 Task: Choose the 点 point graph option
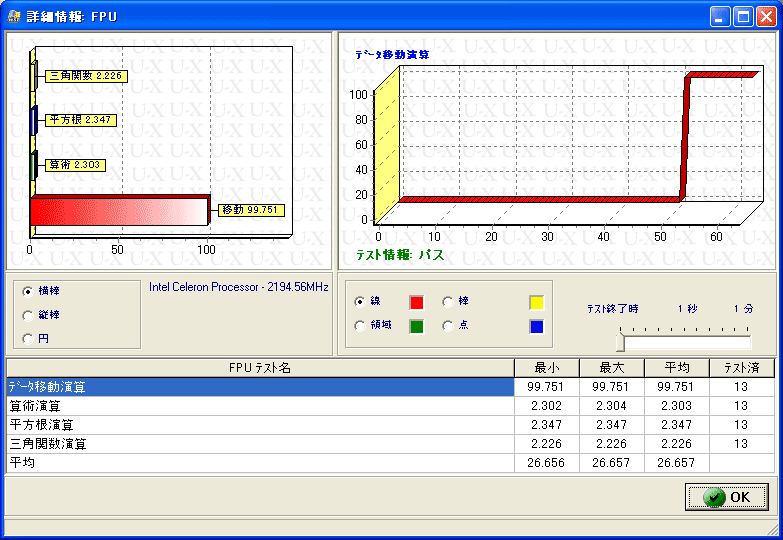(447, 325)
